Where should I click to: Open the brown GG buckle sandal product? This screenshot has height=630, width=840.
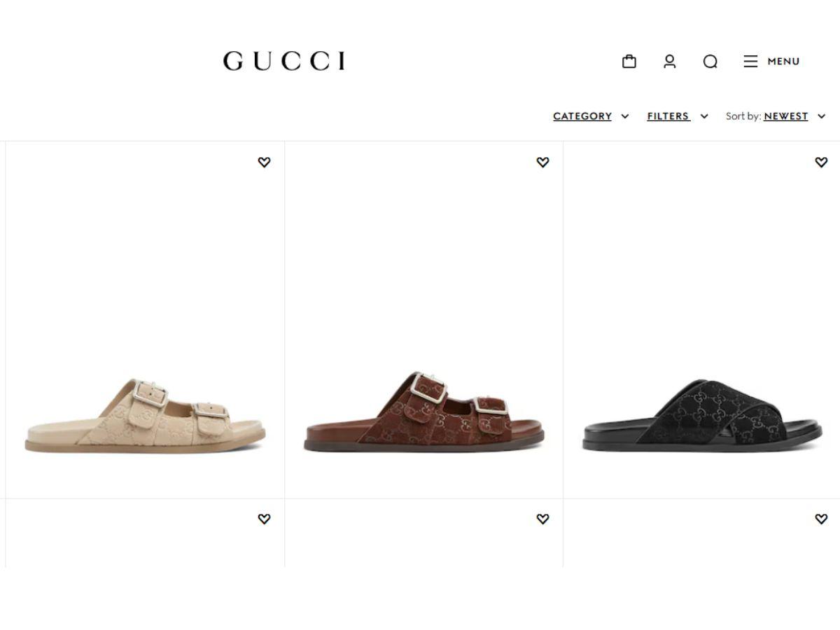click(x=423, y=413)
